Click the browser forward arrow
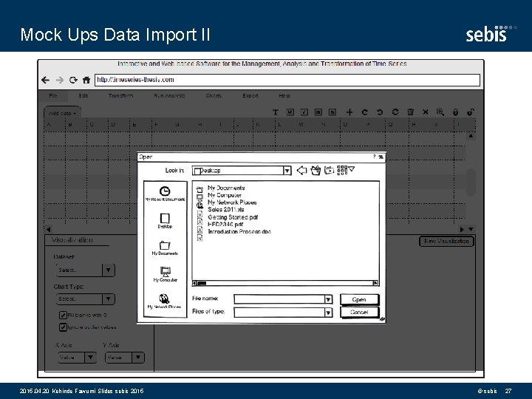 (x=60, y=80)
